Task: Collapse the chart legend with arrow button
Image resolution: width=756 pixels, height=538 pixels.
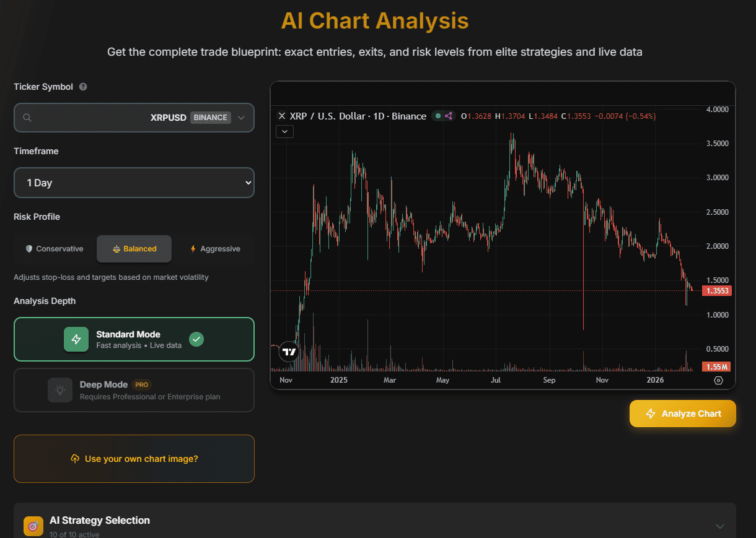Action: tap(284, 131)
